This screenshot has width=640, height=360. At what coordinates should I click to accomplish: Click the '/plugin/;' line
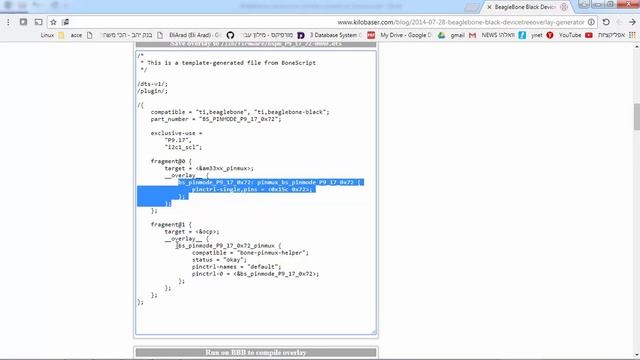point(153,91)
